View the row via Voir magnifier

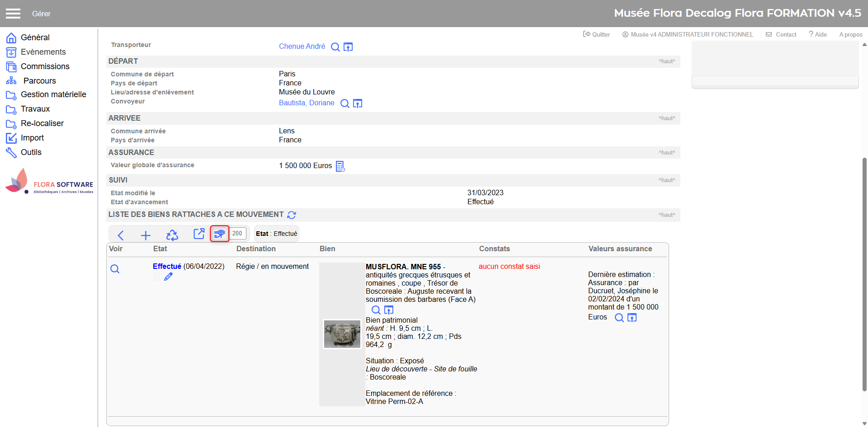pos(115,269)
